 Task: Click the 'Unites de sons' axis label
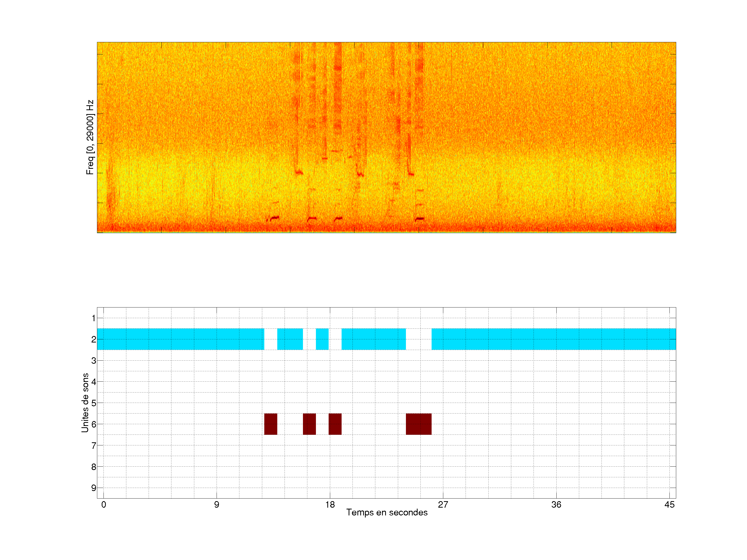coord(85,402)
